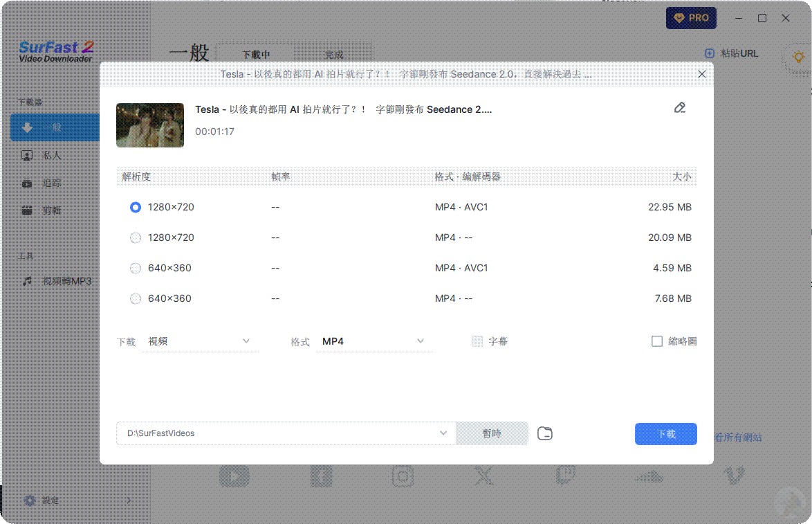Select 640×360 MP4 AVC1 4.59 MB option
This screenshot has height=524, width=812.
[x=407, y=268]
